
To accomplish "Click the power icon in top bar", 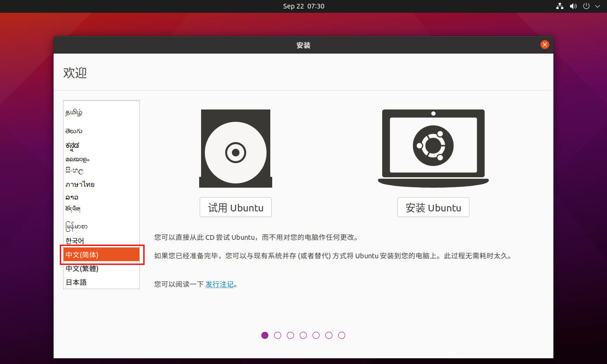I will tap(585, 6).
